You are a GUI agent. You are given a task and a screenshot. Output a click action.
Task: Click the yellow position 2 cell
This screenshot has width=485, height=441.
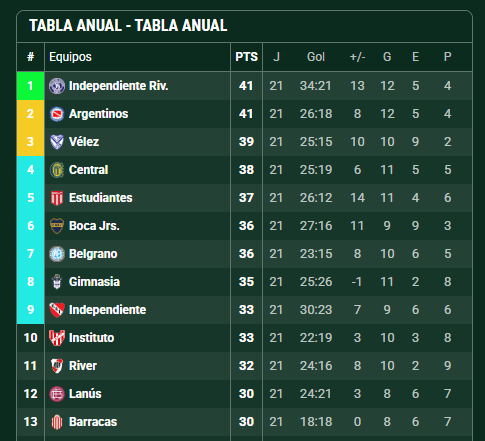pyautogui.click(x=30, y=114)
